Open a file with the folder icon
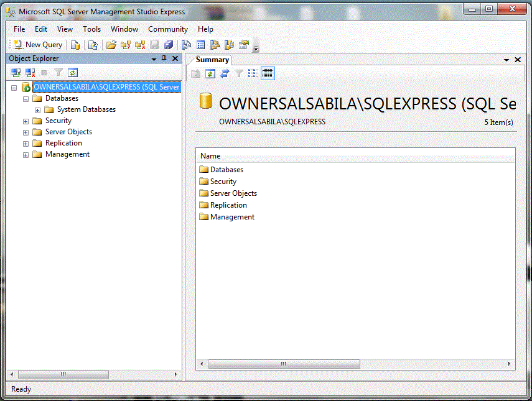The width and height of the screenshot is (532, 401). pyautogui.click(x=111, y=45)
